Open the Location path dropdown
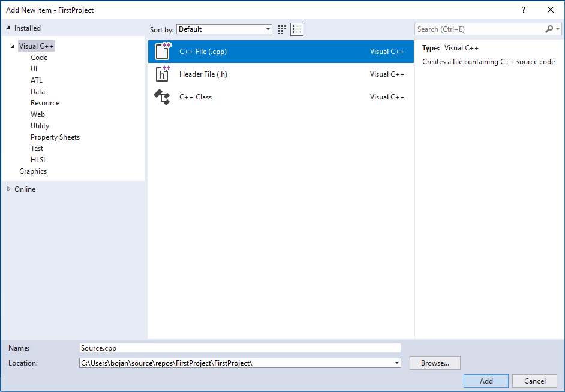This screenshot has height=392, width=565. pyautogui.click(x=396, y=363)
